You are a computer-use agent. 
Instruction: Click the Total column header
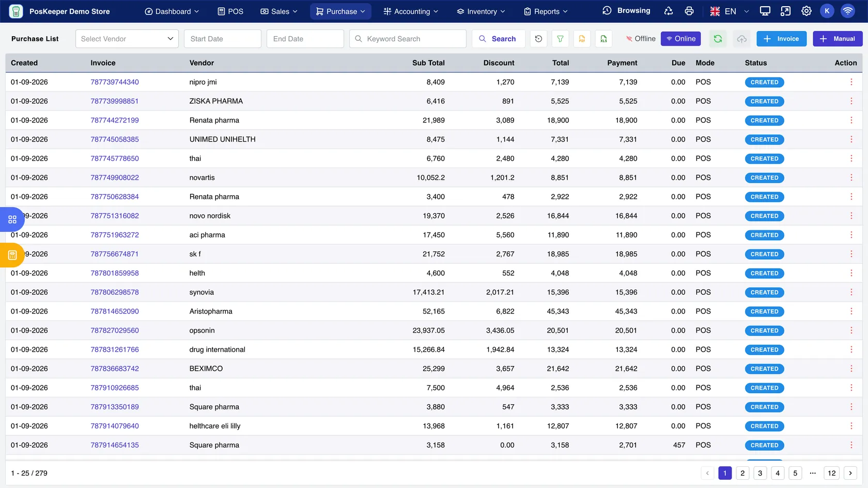tap(560, 63)
